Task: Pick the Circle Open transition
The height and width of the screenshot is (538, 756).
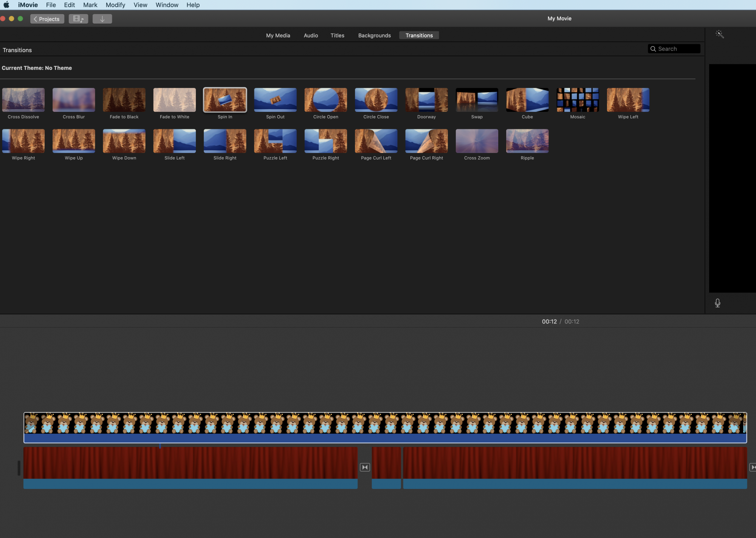Action: (326, 100)
